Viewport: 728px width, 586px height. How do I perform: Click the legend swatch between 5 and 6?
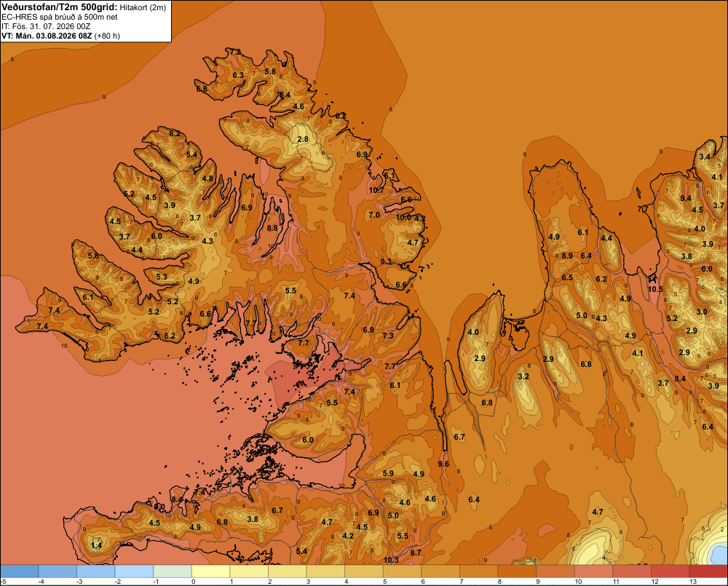pyautogui.click(x=402, y=571)
